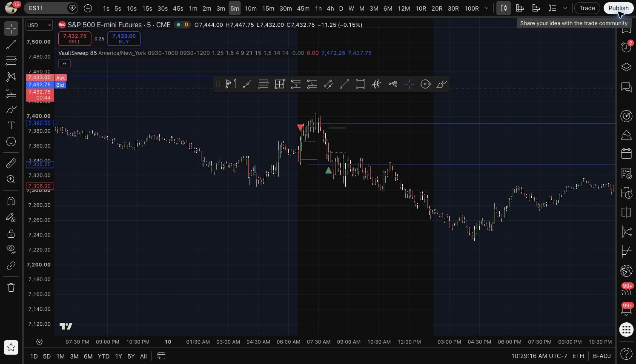Screen dimensions: 636x364
Task: Select parallel channel tool in floating toolbar
Action: [x=328, y=84]
